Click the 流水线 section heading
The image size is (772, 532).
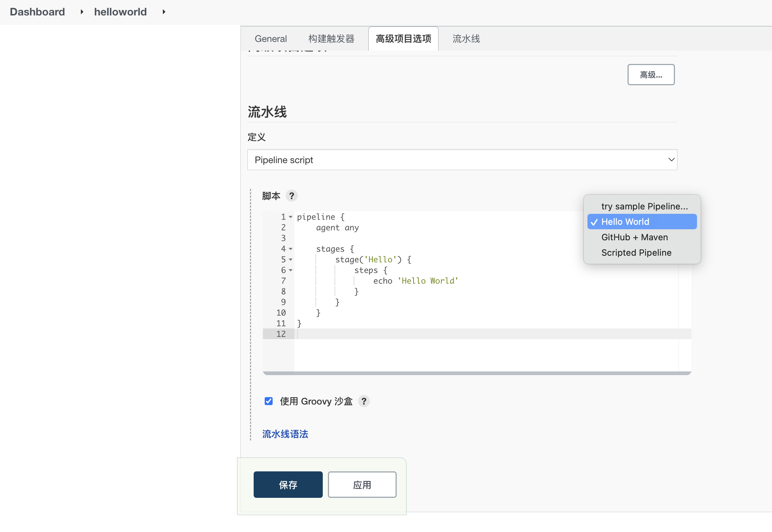[267, 112]
